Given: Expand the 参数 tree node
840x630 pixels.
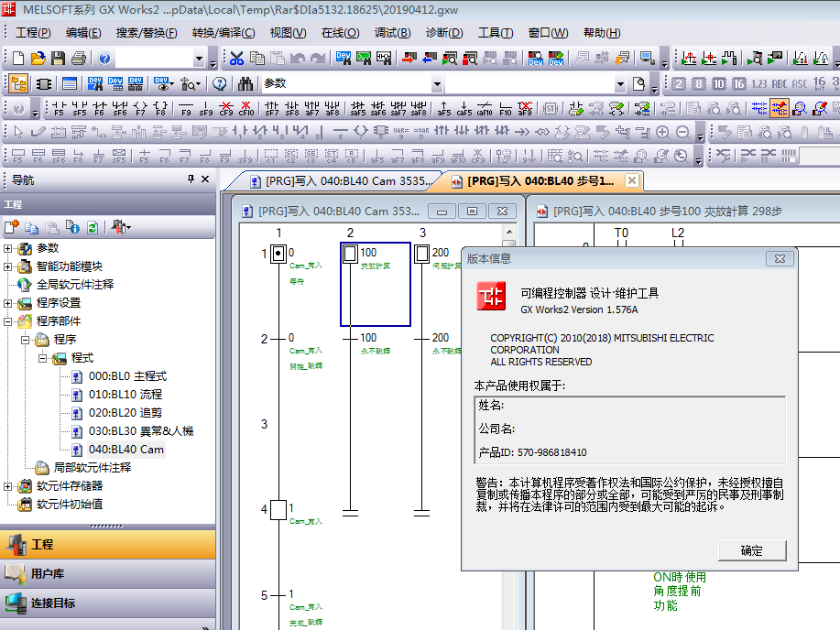Looking at the screenshot, I should pyautogui.click(x=8, y=248).
